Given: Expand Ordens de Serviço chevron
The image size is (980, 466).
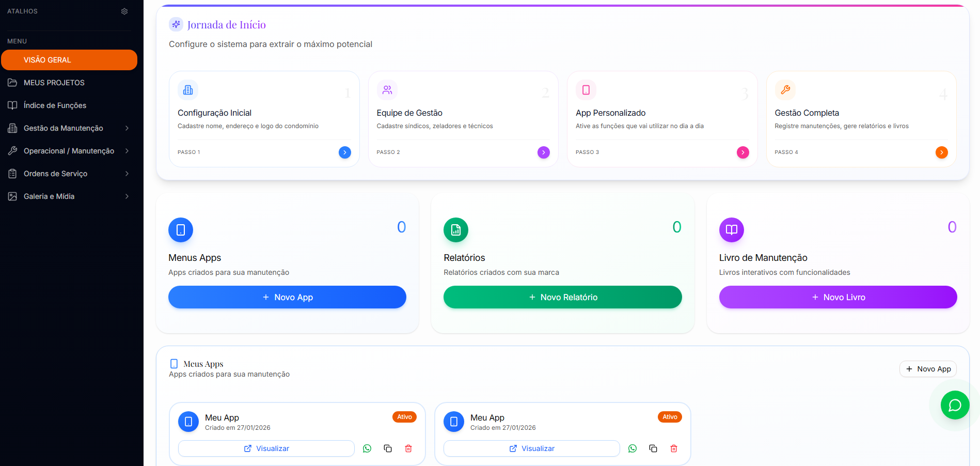Looking at the screenshot, I should (x=127, y=174).
